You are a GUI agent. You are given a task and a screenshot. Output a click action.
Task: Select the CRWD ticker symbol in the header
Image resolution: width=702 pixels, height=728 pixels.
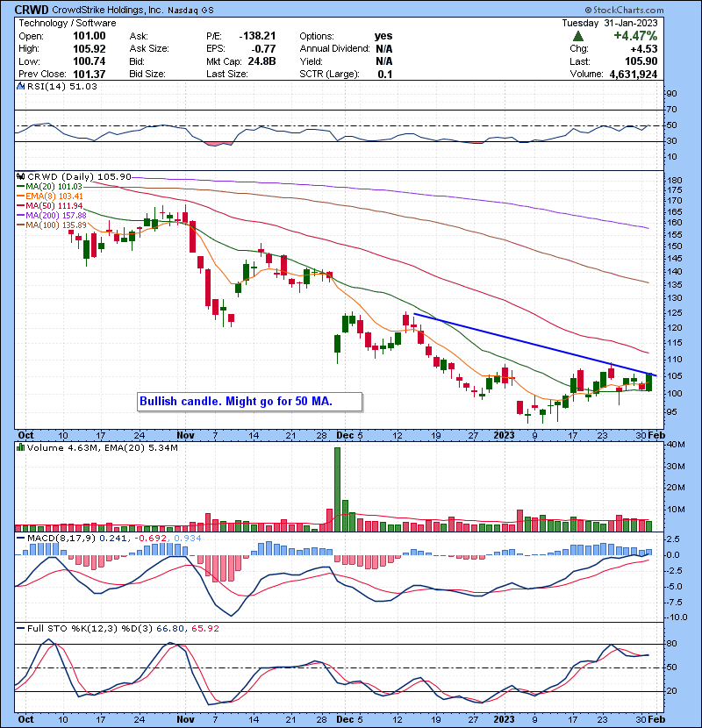pyautogui.click(x=31, y=10)
